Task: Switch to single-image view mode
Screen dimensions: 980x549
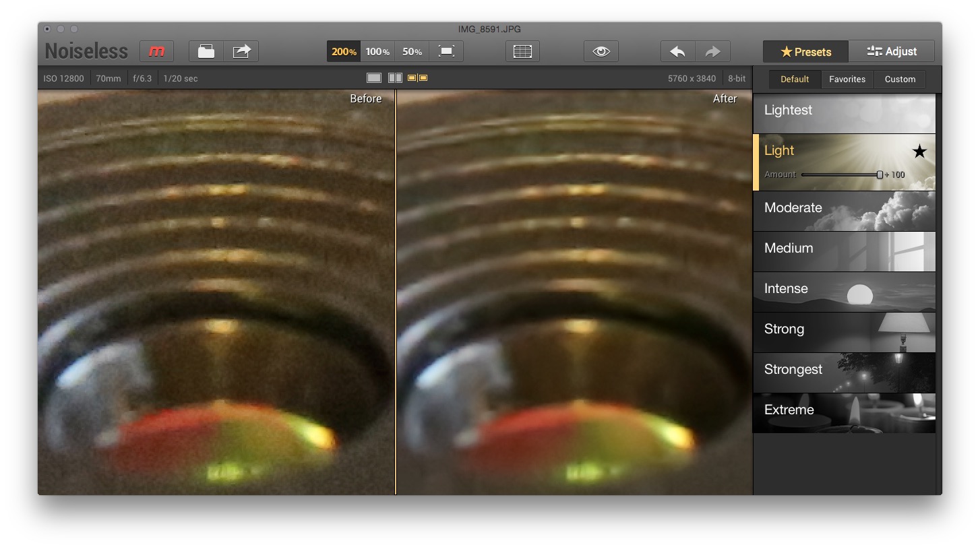Action: (x=374, y=77)
